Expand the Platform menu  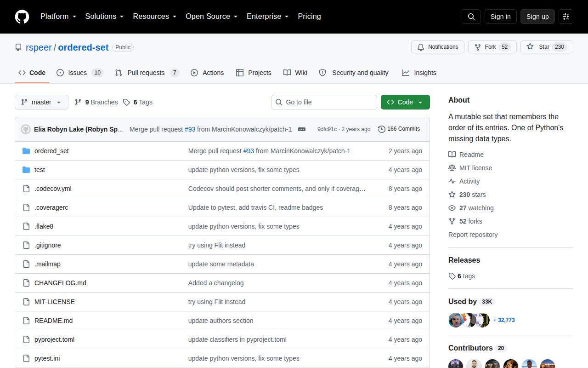tap(58, 17)
